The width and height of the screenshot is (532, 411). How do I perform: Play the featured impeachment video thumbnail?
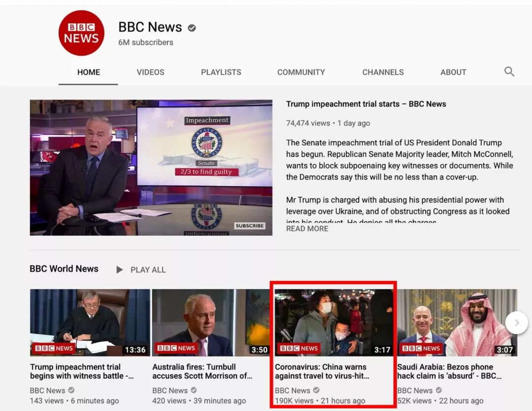pyautogui.click(x=151, y=167)
